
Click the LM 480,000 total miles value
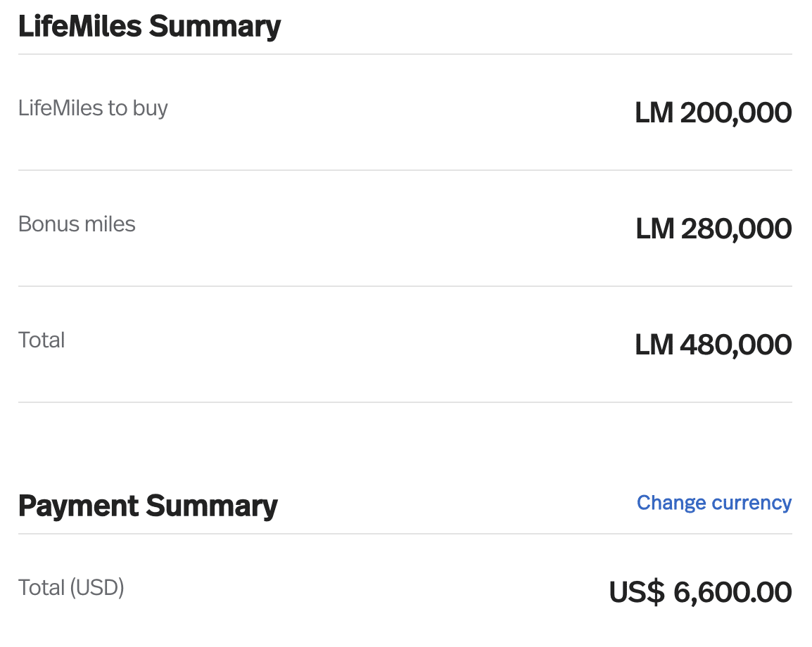pyautogui.click(x=713, y=345)
